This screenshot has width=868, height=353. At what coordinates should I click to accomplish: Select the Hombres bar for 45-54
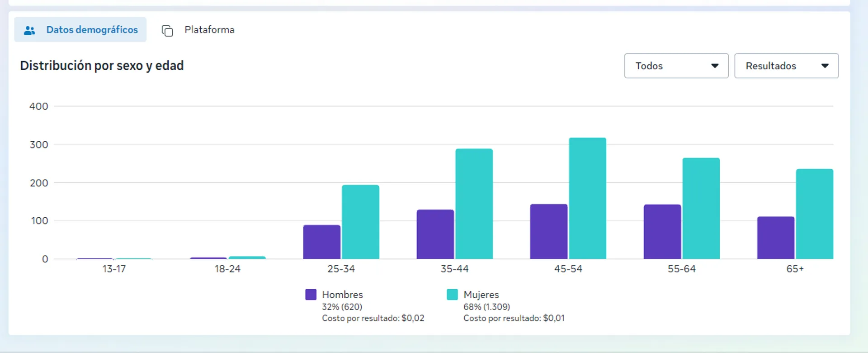click(x=549, y=232)
